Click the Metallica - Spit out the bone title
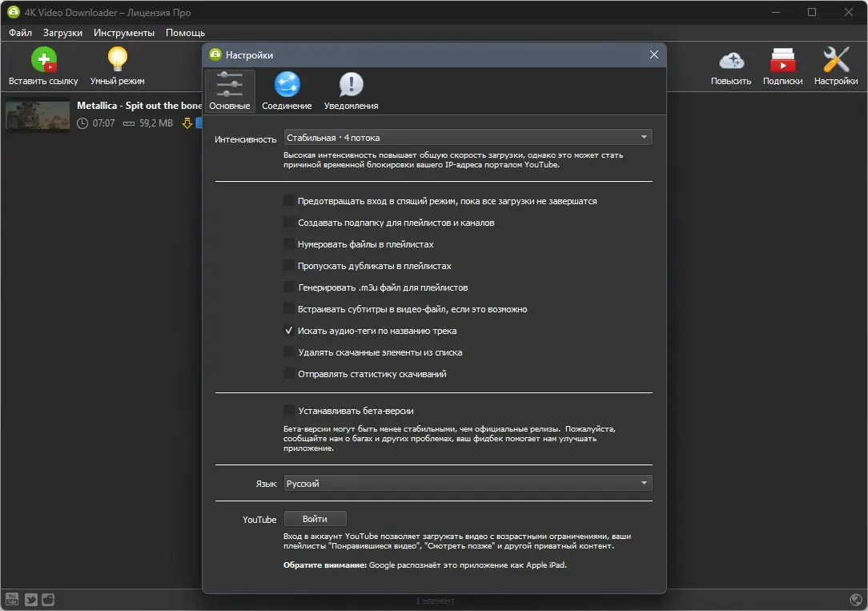Image resolution: width=868 pixels, height=611 pixels. coord(139,105)
